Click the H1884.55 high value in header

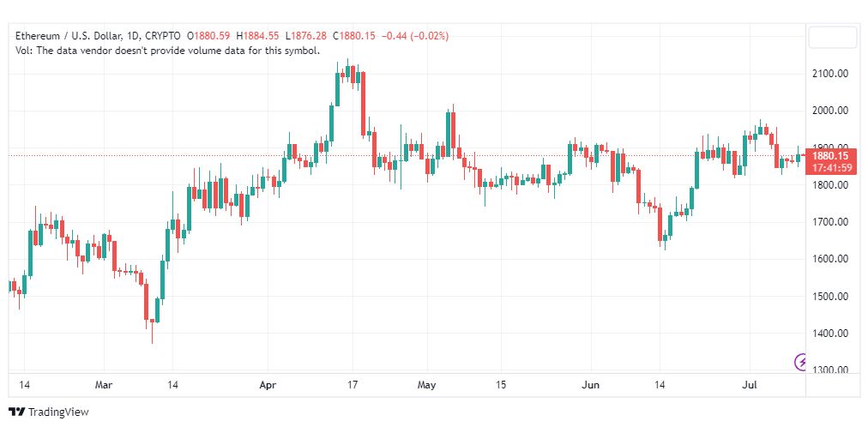pos(258,36)
